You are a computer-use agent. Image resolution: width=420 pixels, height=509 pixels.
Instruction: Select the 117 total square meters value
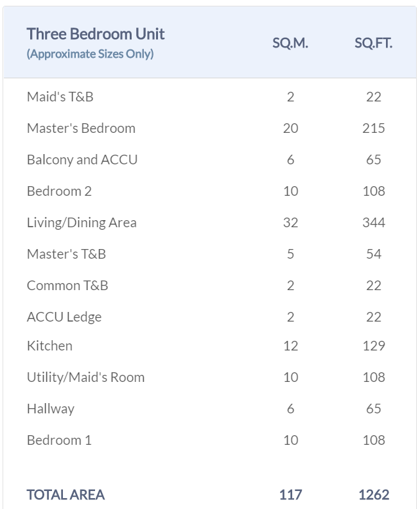pyautogui.click(x=290, y=495)
